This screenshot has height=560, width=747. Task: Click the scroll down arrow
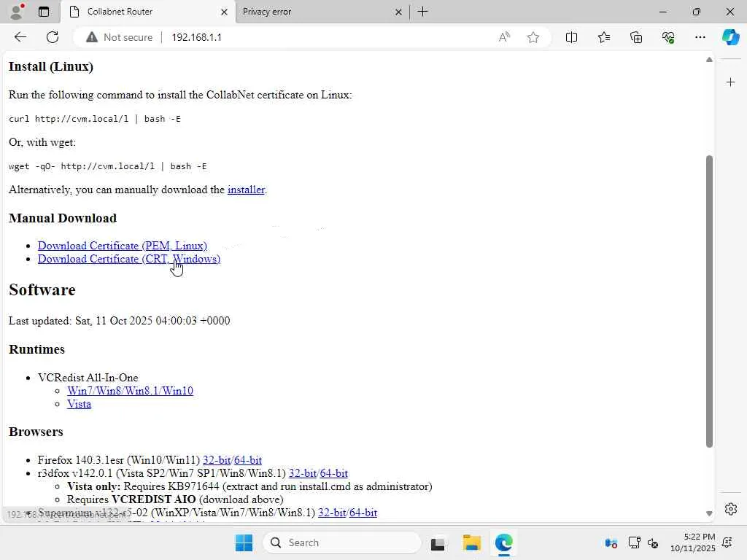tap(709, 513)
